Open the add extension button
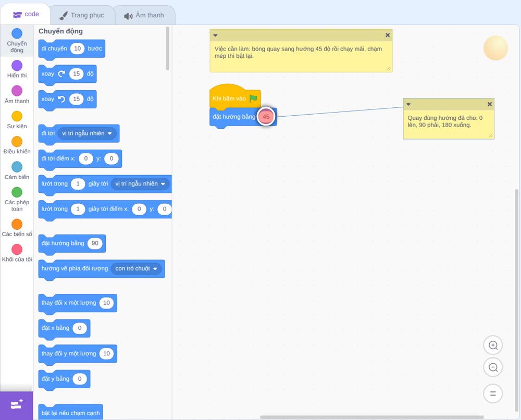The image size is (521, 420). point(16,405)
